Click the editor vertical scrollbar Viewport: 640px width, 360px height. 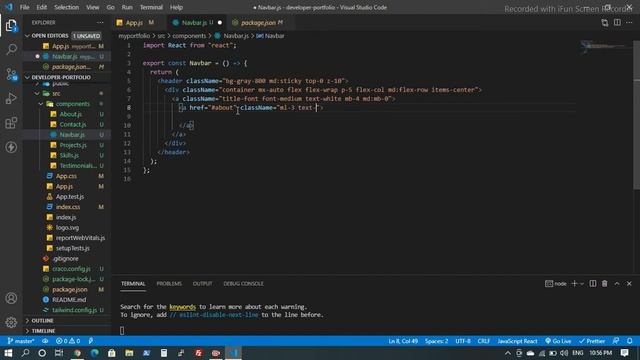pyautogui.click(x=636, y=114)
